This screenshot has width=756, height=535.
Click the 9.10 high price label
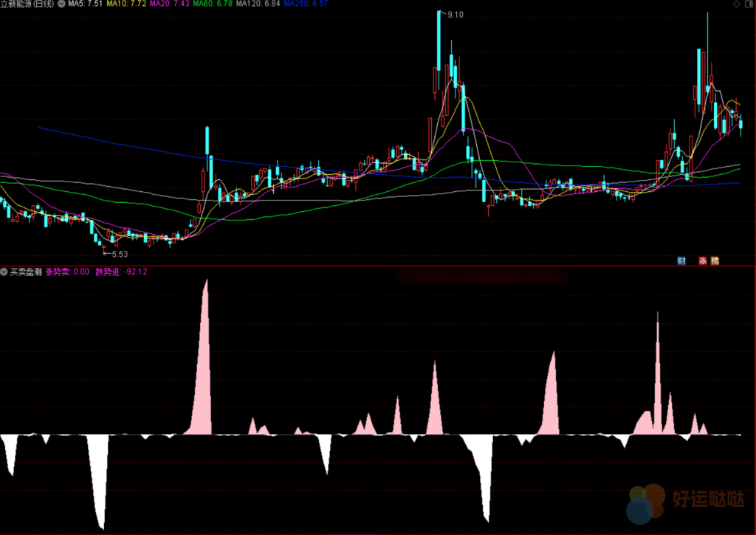click(456, 15)
